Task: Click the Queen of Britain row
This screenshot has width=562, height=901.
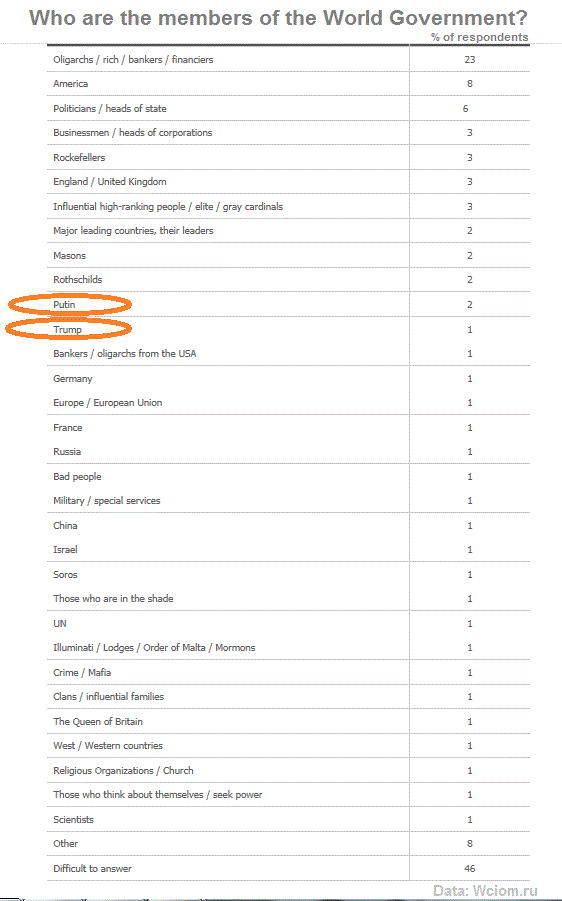Action: (288, 721)
